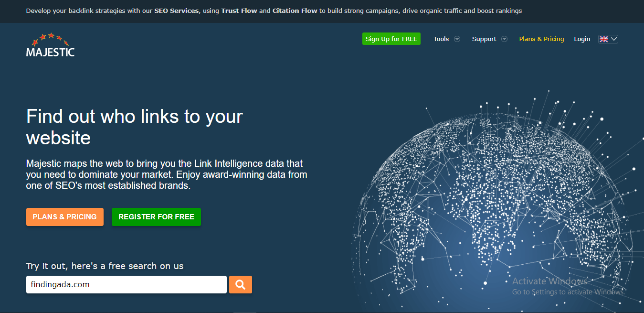Click the UK flag language icon

pyautogui.click(x=604, y=39)
